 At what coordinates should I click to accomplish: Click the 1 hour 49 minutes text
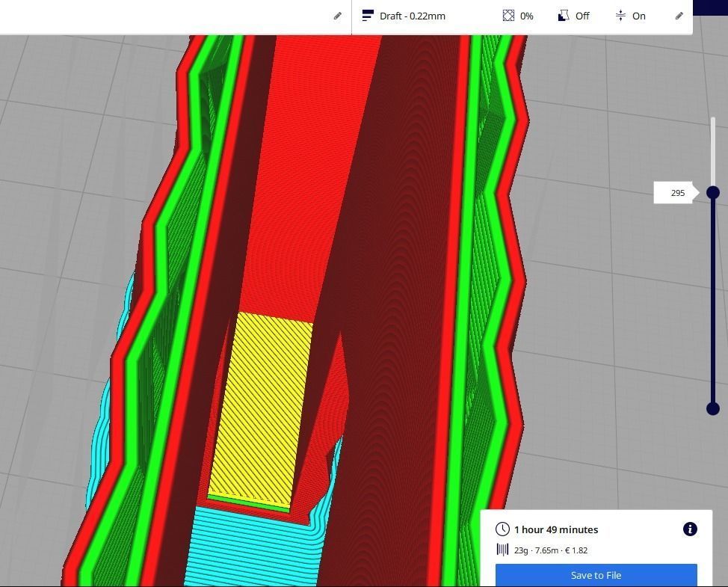(556, 529)
